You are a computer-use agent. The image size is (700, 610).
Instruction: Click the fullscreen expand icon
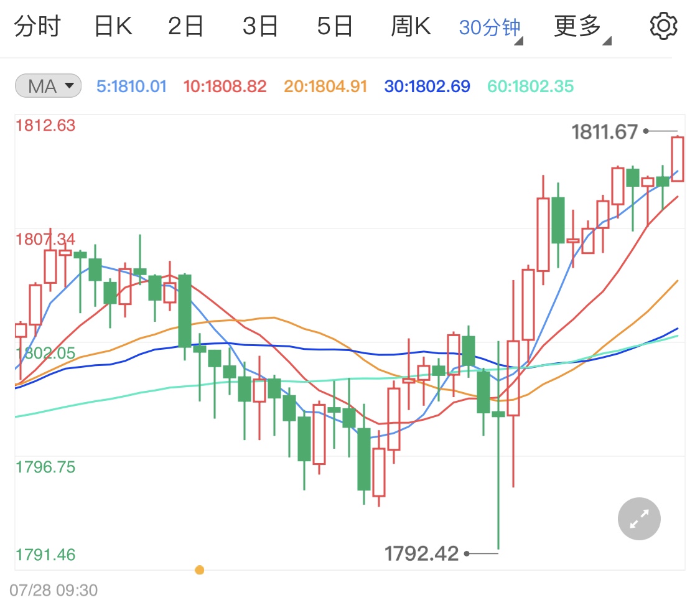coord(638,518)
